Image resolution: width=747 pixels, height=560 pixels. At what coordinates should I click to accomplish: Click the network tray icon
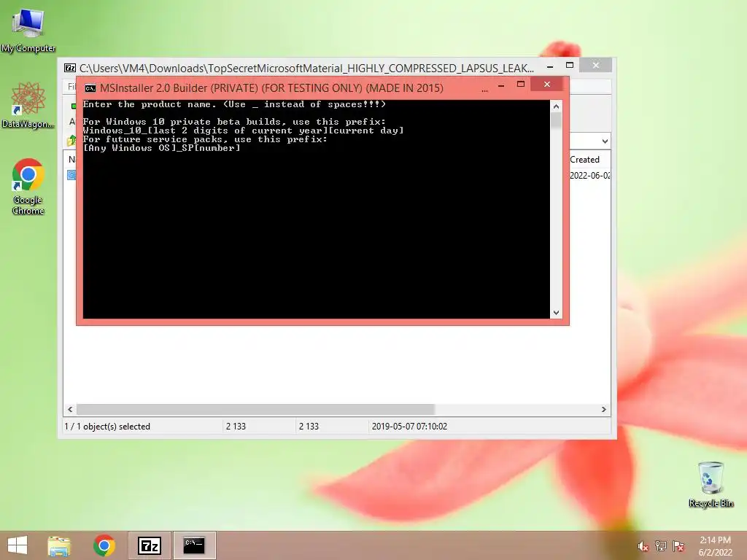660,546
